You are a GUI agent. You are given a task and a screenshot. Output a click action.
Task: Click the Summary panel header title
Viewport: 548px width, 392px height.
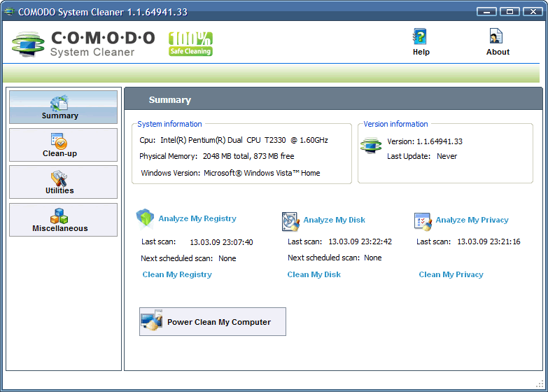pos(170,100)
